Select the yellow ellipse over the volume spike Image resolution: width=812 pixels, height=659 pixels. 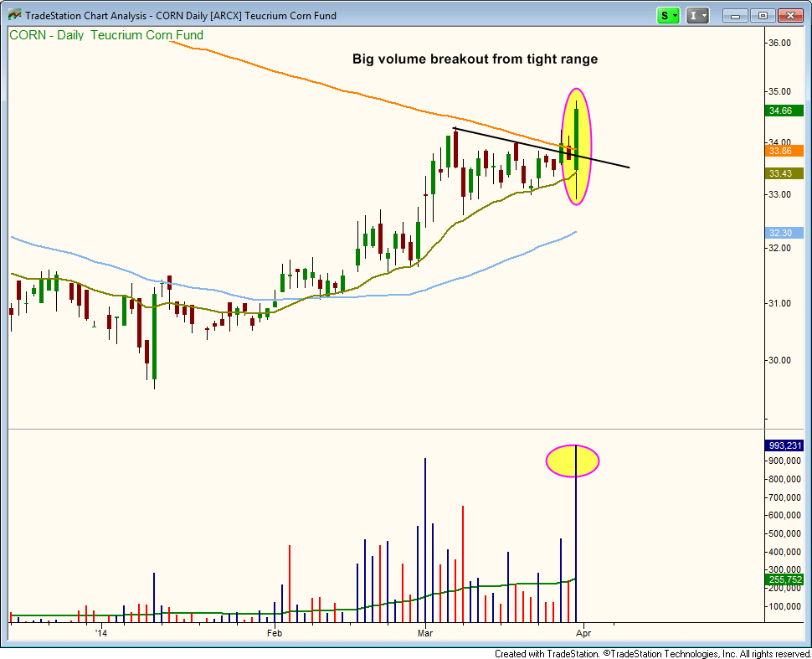click(573, 461)
